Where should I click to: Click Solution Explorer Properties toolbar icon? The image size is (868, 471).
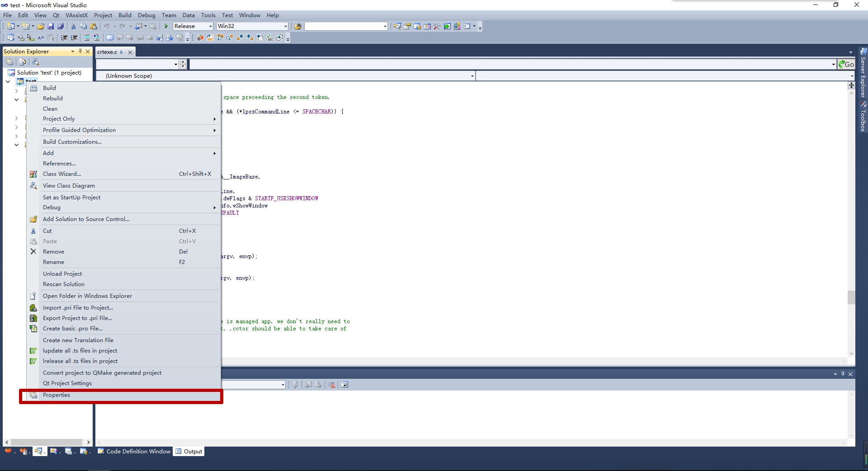pyautogui.click(x=9, y=62)
